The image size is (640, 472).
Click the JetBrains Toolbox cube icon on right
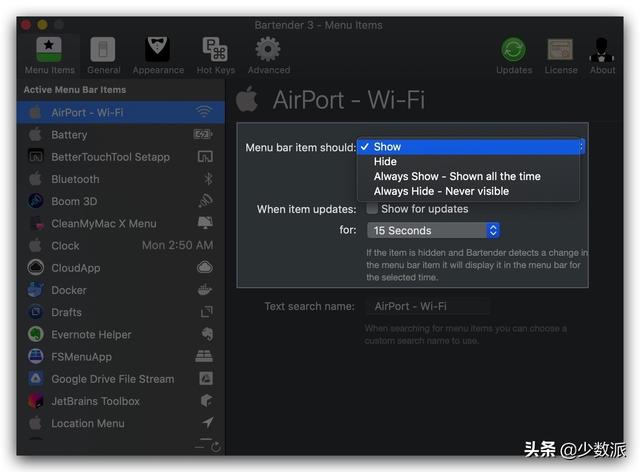click(207, 401)
